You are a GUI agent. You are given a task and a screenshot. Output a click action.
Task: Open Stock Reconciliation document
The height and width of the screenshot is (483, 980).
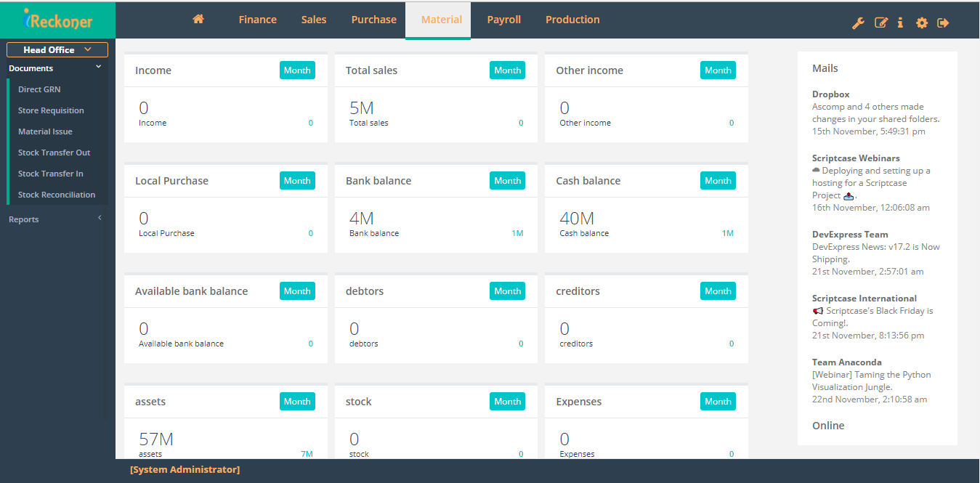pos(58,194)
